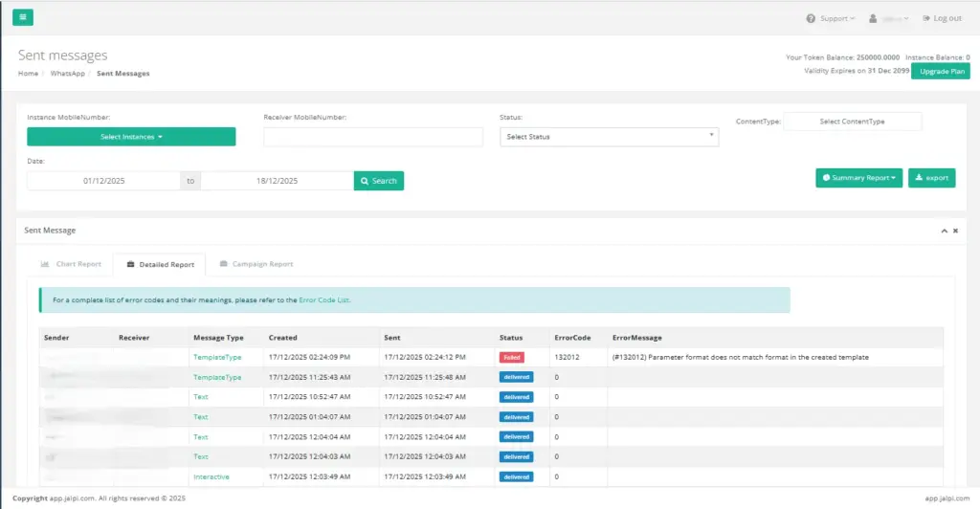Open the Support help menu

[x=831, y=18]
